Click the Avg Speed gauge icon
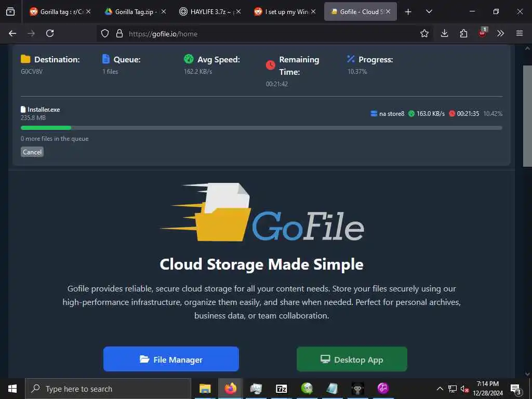Image resolution: width=532 pixels, height=399 pixels. [x=189, y=59]
